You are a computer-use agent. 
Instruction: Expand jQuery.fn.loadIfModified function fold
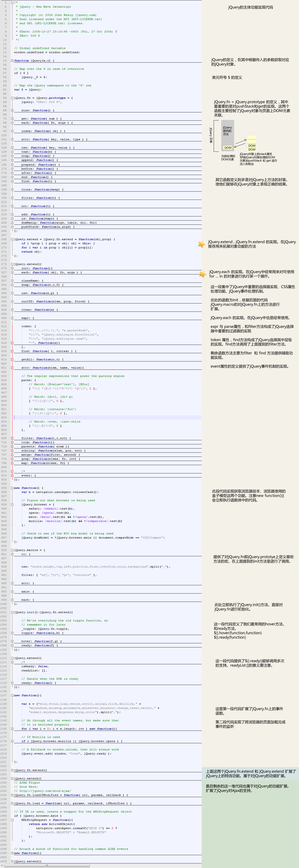[x=12, y=795]
